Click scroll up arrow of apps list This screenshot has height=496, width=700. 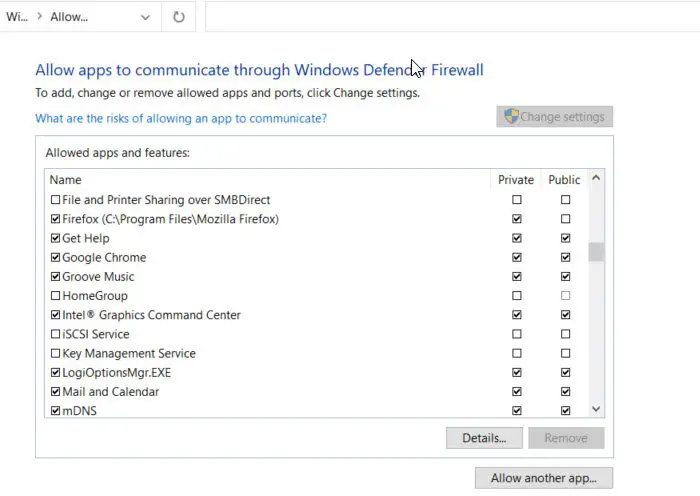coord(596,178)
